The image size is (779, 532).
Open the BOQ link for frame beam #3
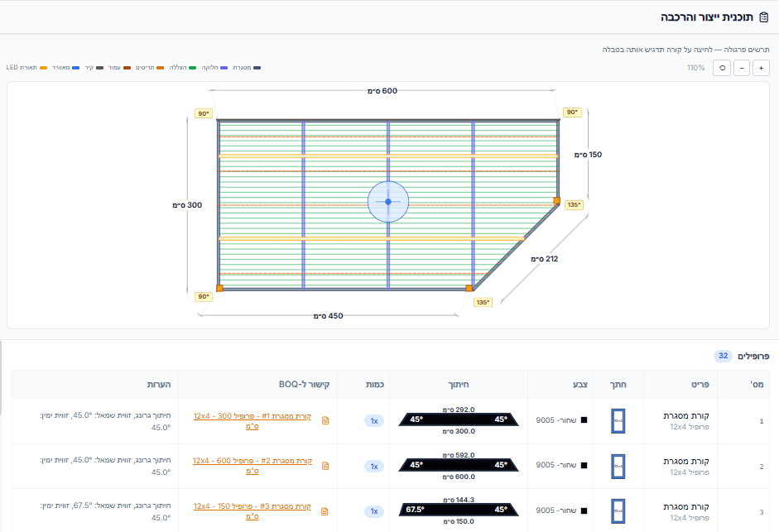(252, 510)
